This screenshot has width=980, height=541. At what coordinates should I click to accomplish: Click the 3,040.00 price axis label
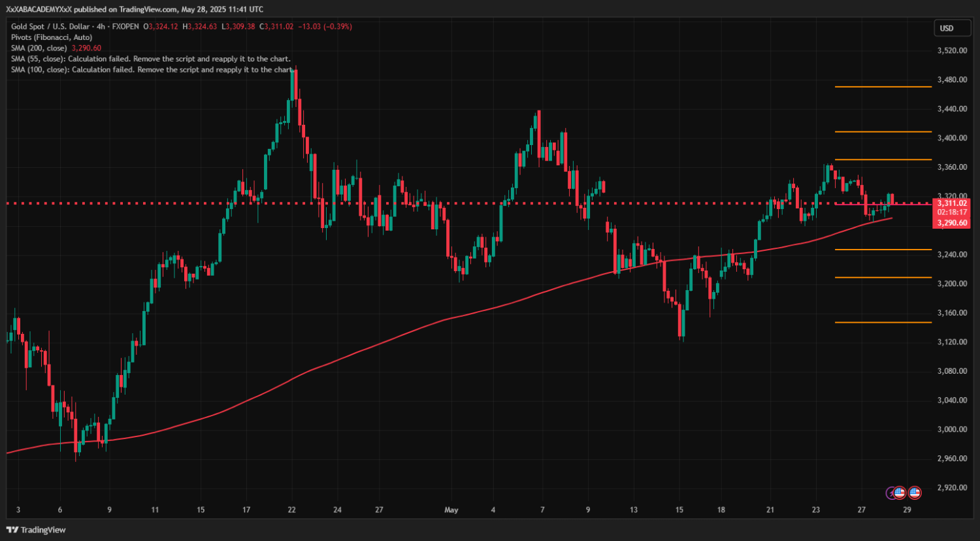[x=952, y=401]
